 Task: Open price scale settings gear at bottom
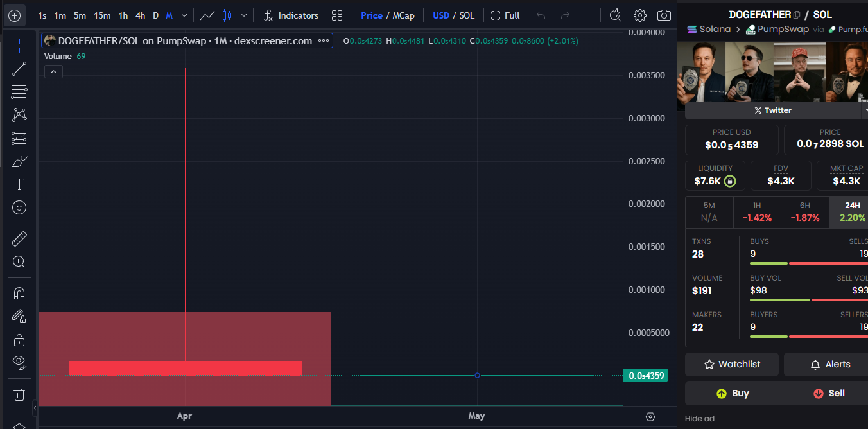(x=650, y=417)
